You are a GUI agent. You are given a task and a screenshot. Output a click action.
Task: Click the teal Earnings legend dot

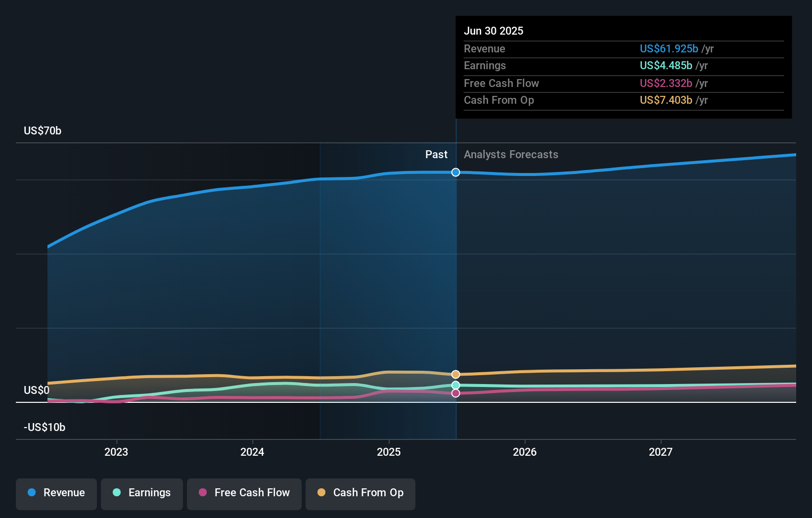[x=117, y=492]
